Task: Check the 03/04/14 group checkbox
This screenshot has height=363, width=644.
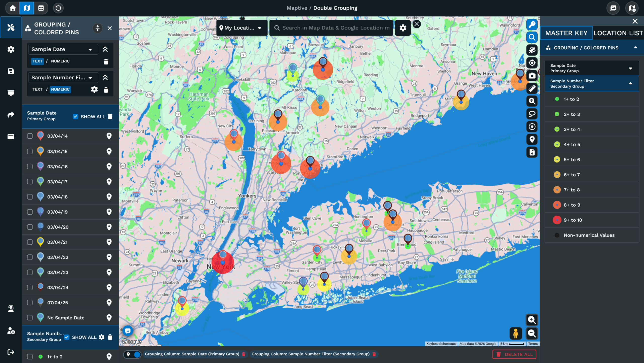Action: (30, 136)
